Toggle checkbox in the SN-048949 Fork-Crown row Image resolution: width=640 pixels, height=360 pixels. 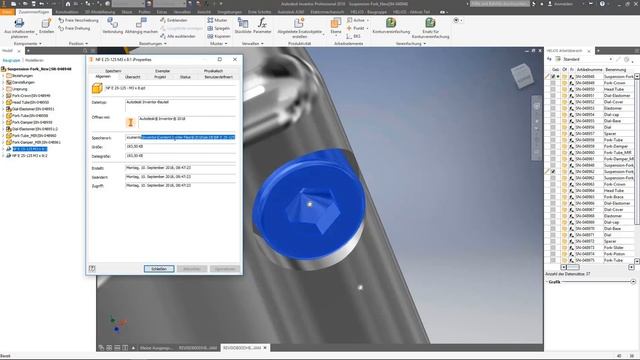click(553, 83)
